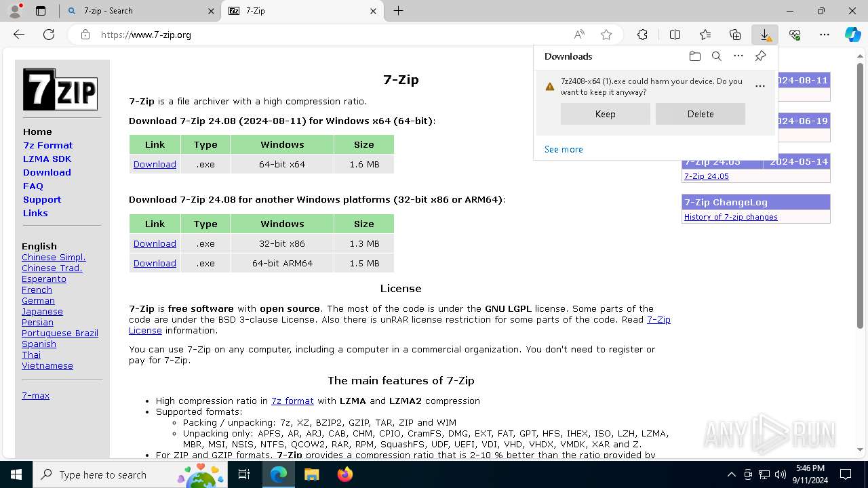Toggle the Downloads toolbar icon
Screen dimensions: 868x488
pos(765,35)
